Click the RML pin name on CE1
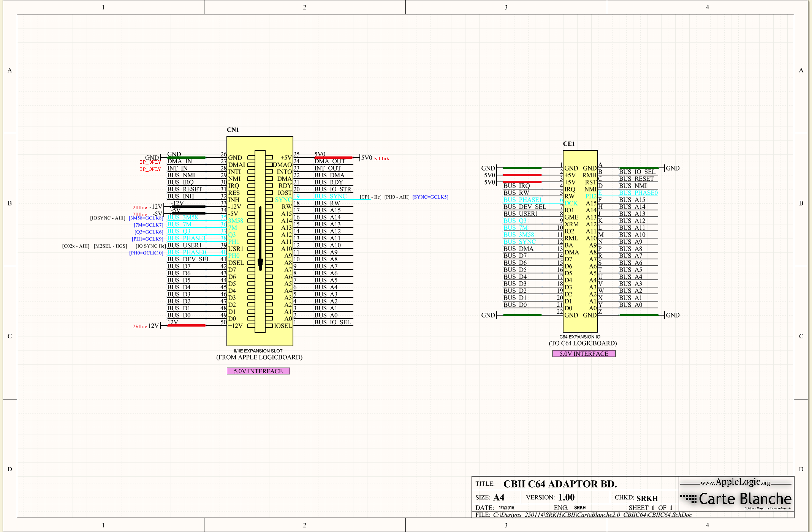 click(x=571, y=238)
